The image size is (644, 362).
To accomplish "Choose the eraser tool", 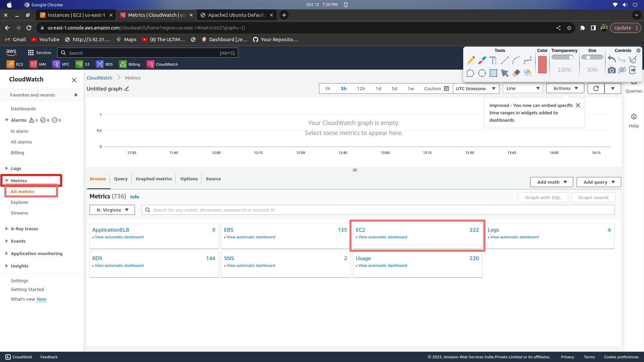I will pyautogui.click(x=516, y=73).
